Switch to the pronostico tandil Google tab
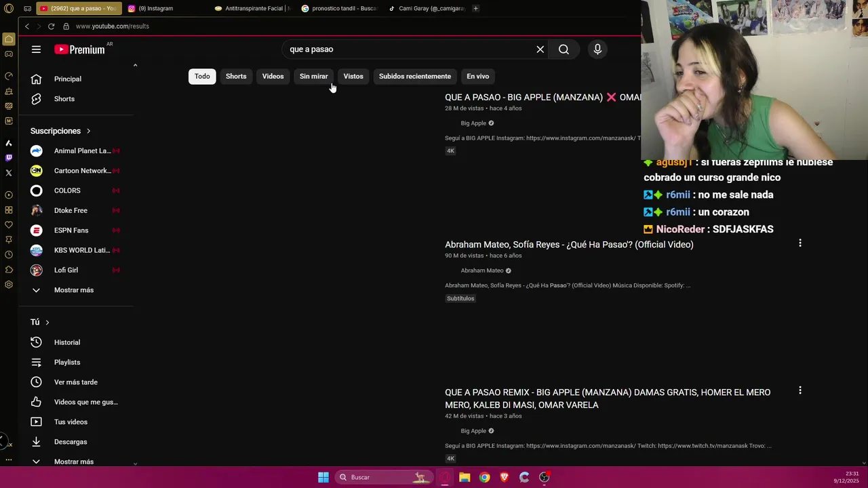The height and width of the screenshot is (488, 868). pos(339,9)
